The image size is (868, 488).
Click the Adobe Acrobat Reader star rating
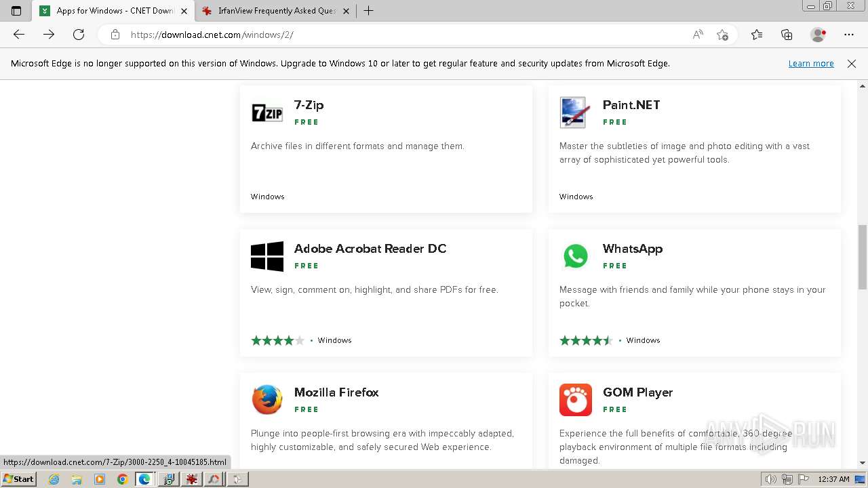(x=277, y=340)
